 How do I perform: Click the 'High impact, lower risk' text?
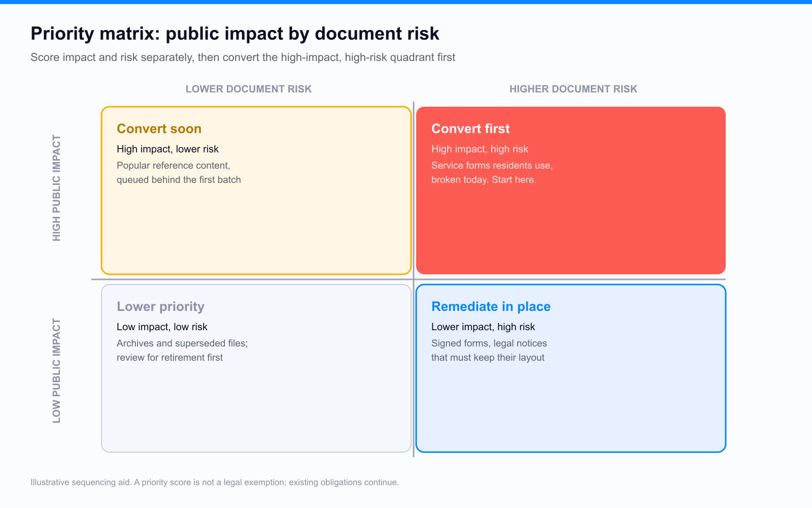pyautogui.click(x=167, y=149)
